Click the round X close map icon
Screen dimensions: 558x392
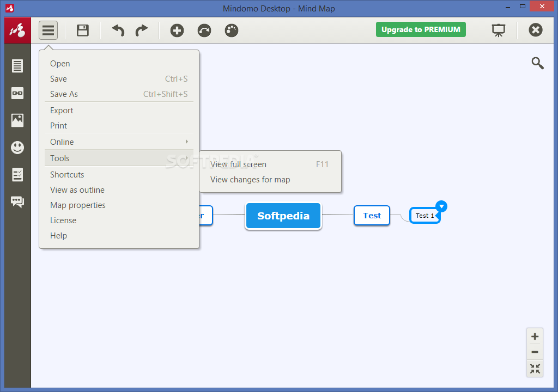click(x=535, y=30)
